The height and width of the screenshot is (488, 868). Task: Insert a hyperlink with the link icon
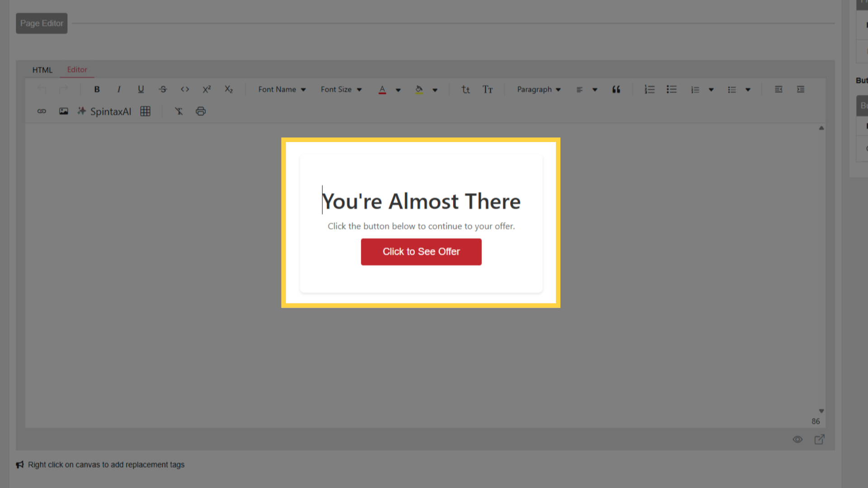42,111
